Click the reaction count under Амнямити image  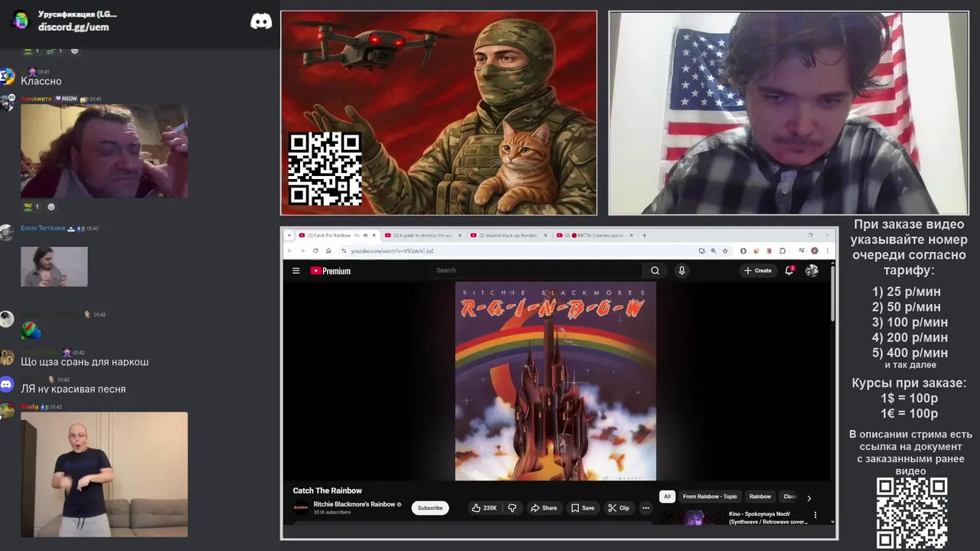[x=31, y=207]
